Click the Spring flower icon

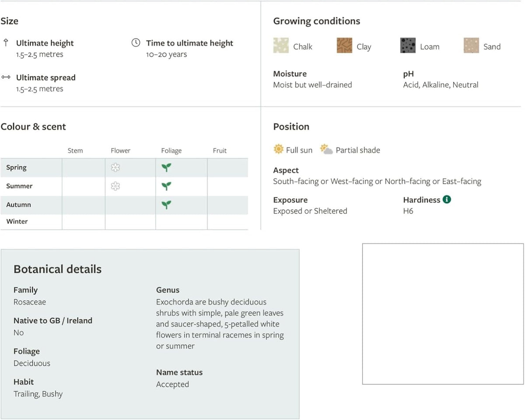coord(115,168)
